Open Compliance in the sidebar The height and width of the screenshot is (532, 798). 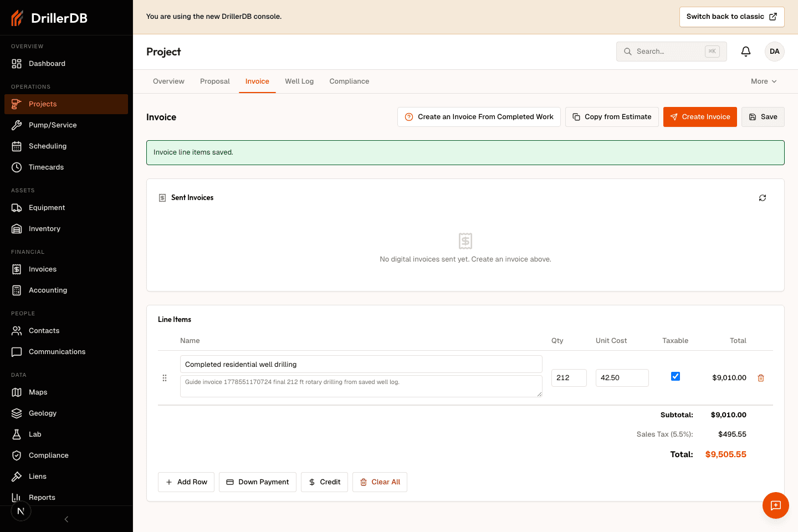click(66, 456)
